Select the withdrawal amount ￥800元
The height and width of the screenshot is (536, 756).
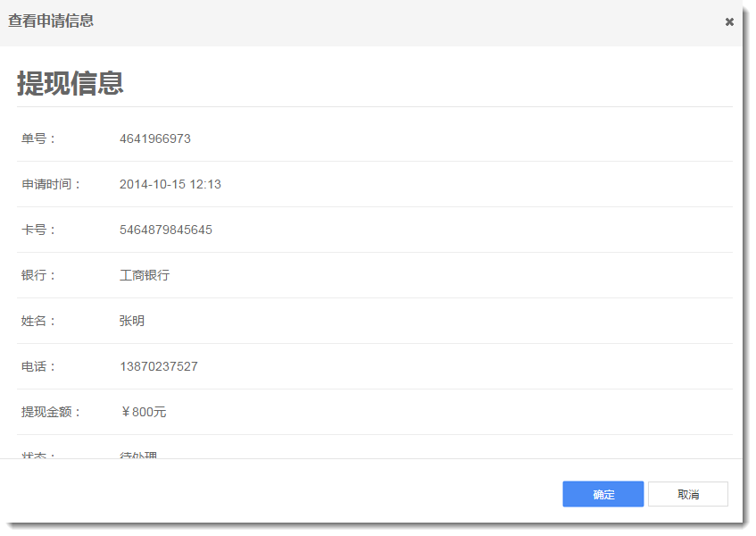pos(143,412)
